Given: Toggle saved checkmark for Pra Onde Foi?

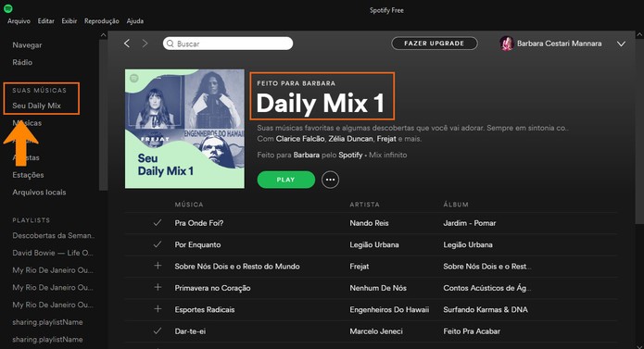Looking at the screenshot, I should point(158,223).
